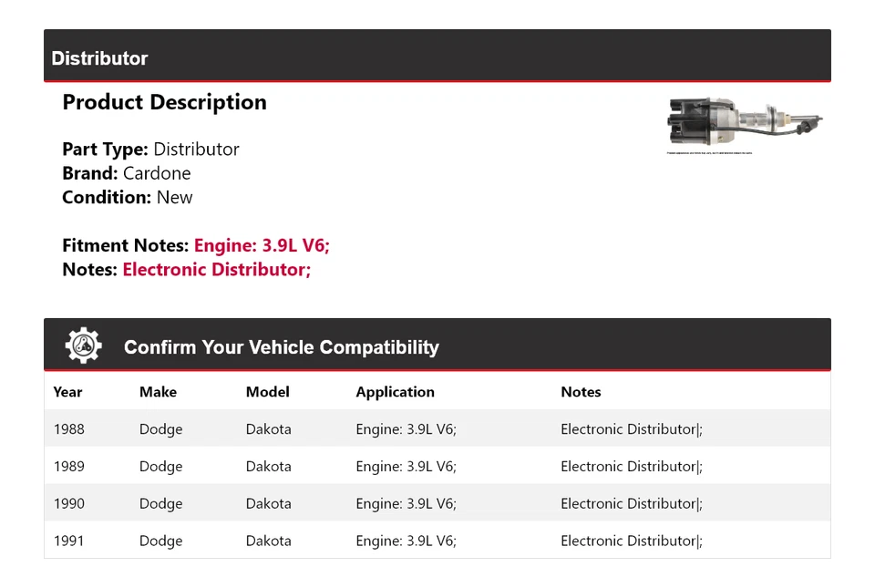Screen dimensions: 875x588
Task: Click the Confirm Your Vehicle Compatibility heading
Action: click(x=282, y=348)
